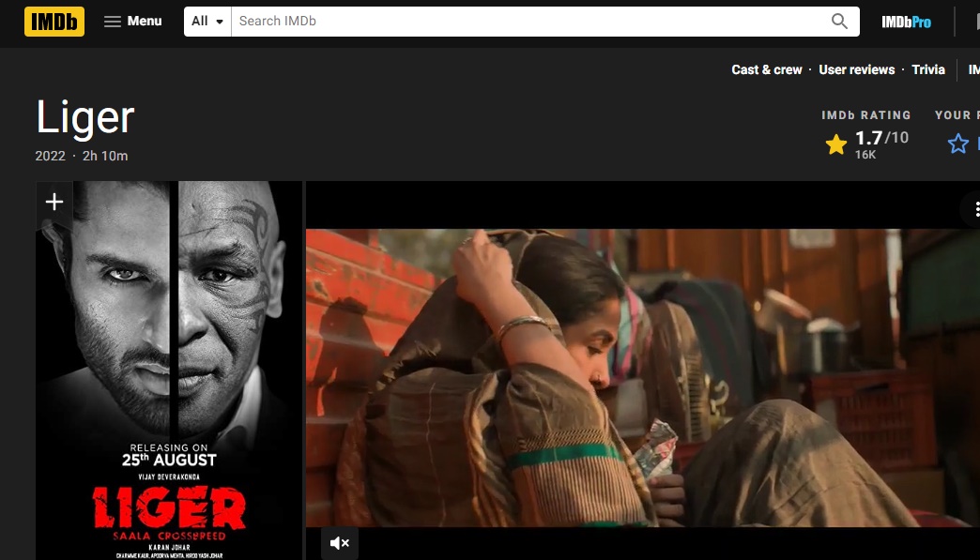View the 16K ratings count
This screenshot has width=980, height=560.
pyautogui.click(x=865, y=155)
